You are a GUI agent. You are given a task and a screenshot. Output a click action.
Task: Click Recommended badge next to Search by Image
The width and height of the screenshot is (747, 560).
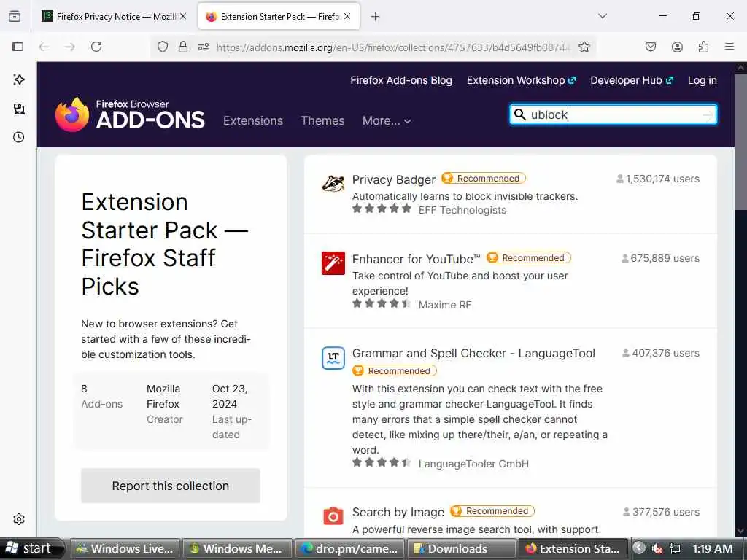492,511
